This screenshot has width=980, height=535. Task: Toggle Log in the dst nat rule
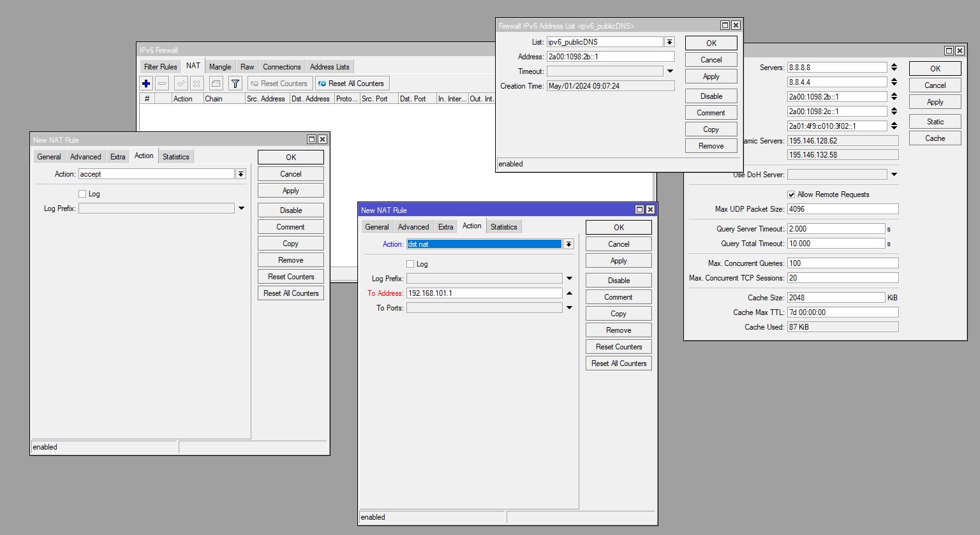pos(410,263)
